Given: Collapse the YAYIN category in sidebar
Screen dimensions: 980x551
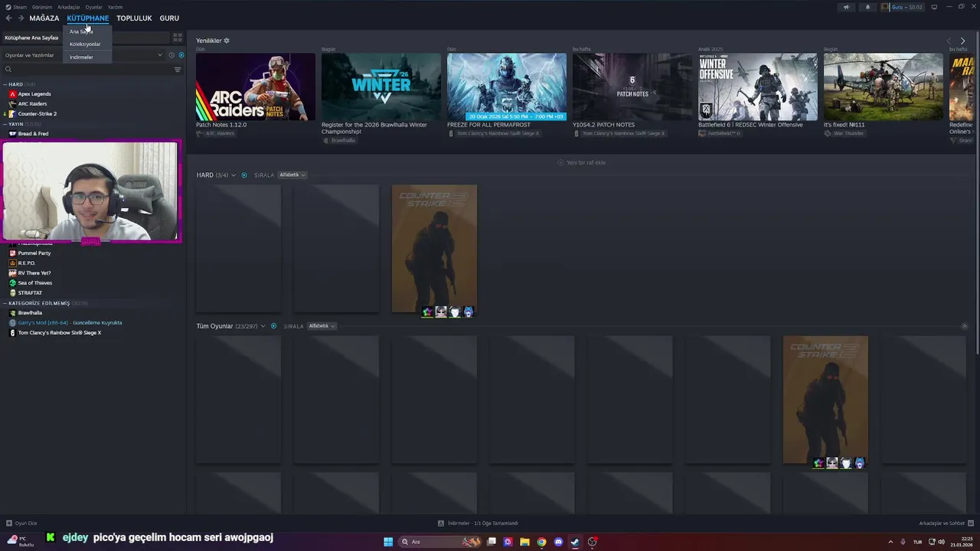Looking at the screenshot, I should (5, 124).
